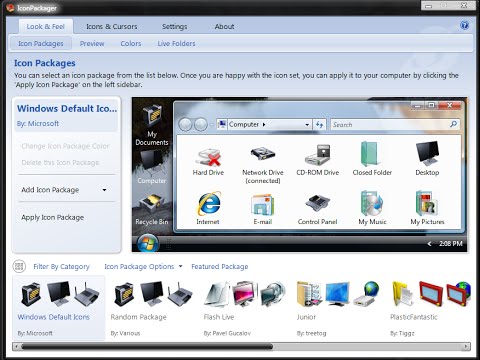Switch to the Colors sub-tab
The height and width of the screenshot is (360, 480).
point(131,44)
